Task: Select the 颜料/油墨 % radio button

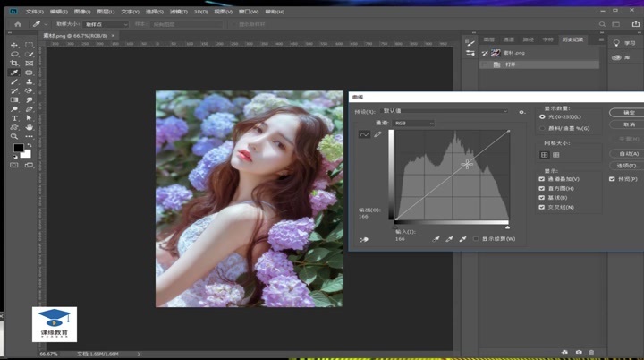Action: tap(542, 128)
